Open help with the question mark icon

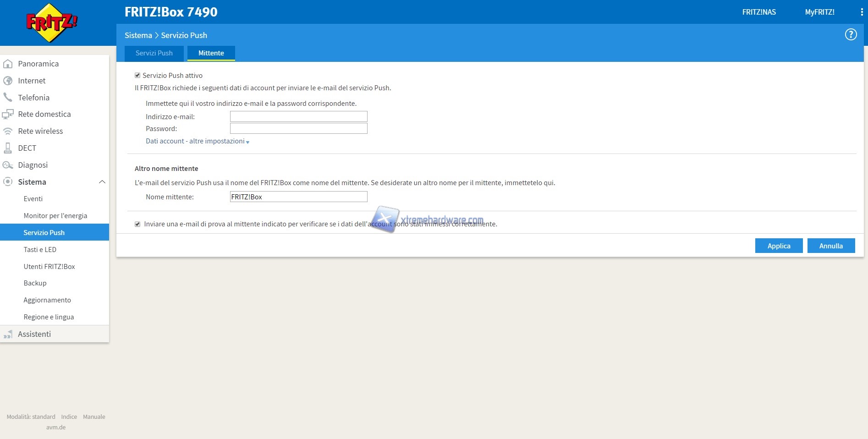(x=851, y=35)
